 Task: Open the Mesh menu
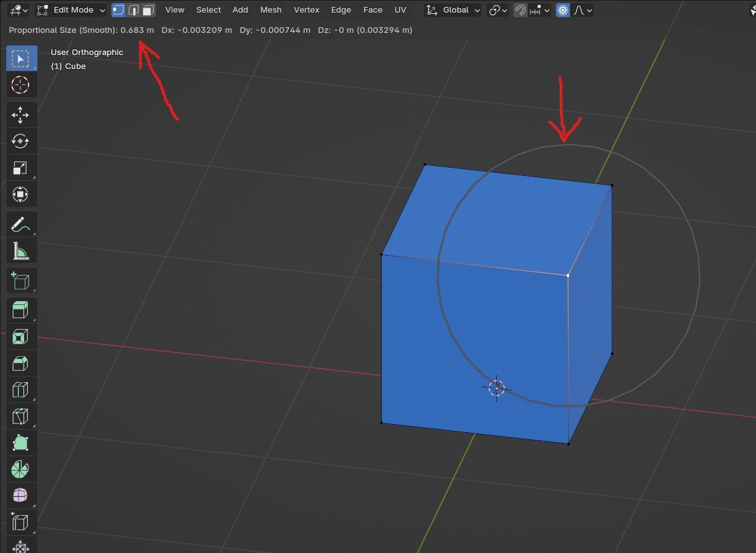click(270, 10)
